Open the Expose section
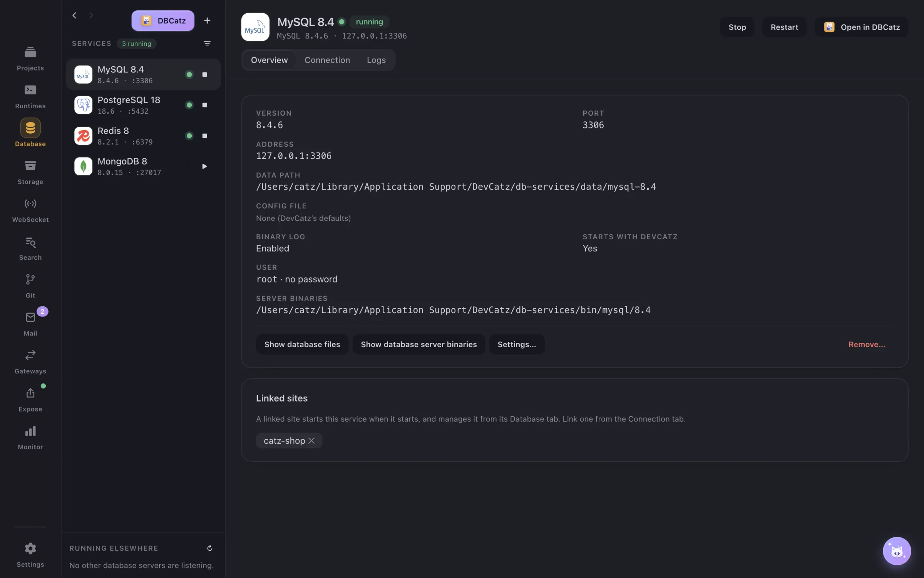The height and width of the screenshot is (578, 924). tap(30, 400)
